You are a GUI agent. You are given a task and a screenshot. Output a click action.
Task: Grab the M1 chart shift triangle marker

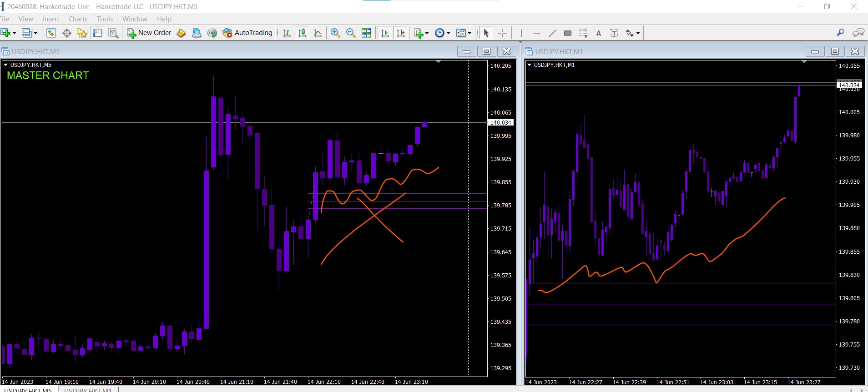tap(804, 61)
